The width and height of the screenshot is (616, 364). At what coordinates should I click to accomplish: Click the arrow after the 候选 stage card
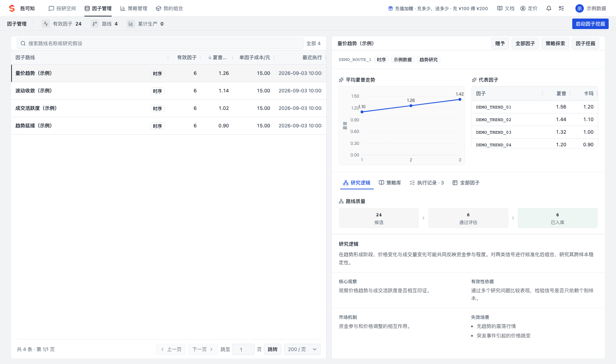(x=423, y=218)
